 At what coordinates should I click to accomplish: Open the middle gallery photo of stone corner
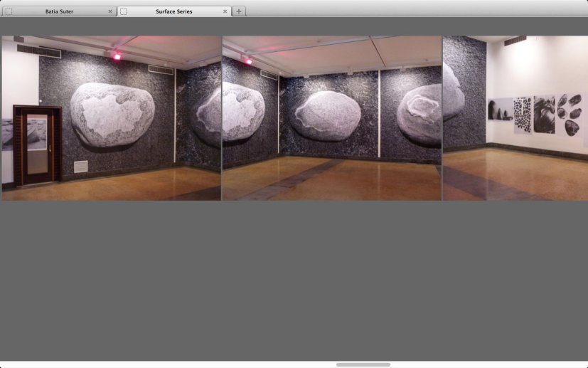pos(332,118)
